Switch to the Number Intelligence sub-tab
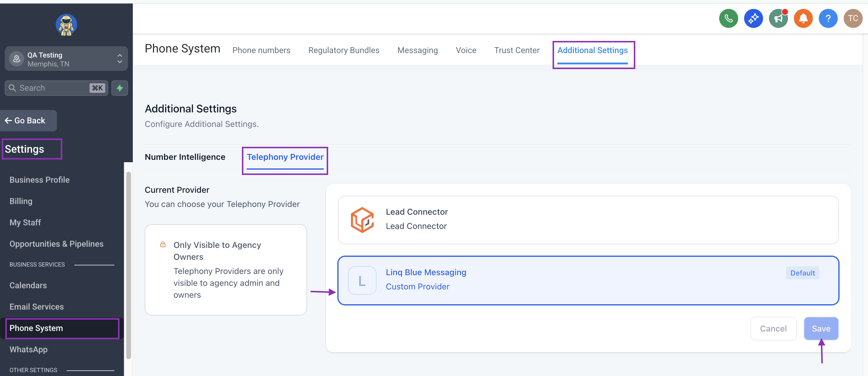 click(x=185, y=157)
